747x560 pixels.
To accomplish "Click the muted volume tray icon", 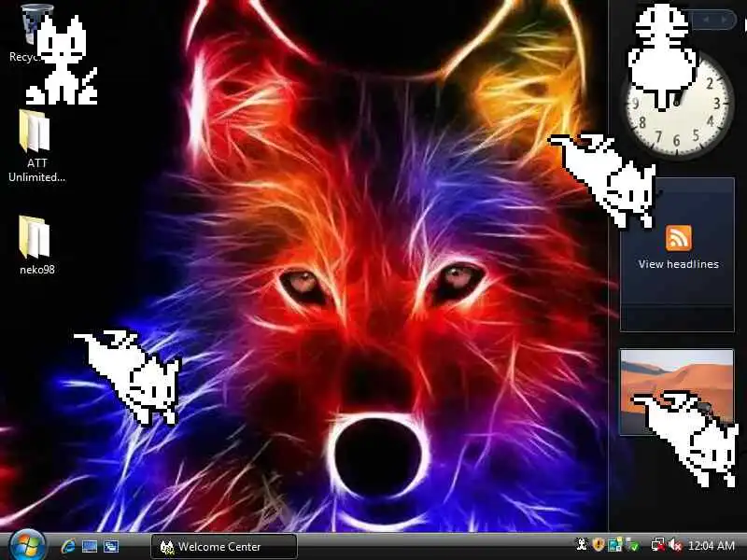I will (x=675, y=544).
